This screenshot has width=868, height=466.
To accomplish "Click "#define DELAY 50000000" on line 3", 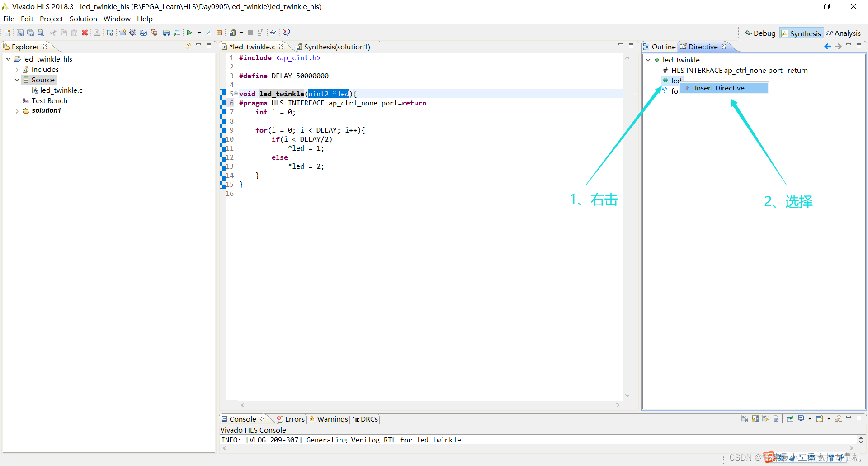I will point(284,76).
